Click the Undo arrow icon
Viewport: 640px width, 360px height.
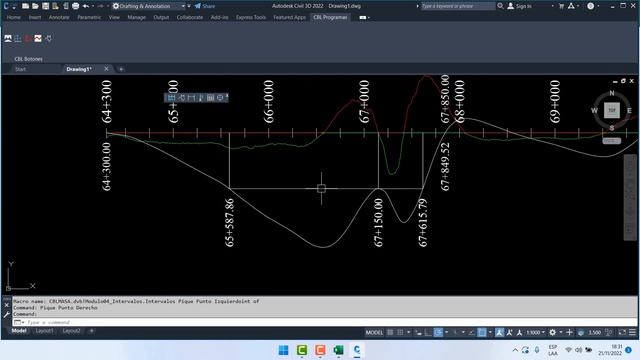86,6
